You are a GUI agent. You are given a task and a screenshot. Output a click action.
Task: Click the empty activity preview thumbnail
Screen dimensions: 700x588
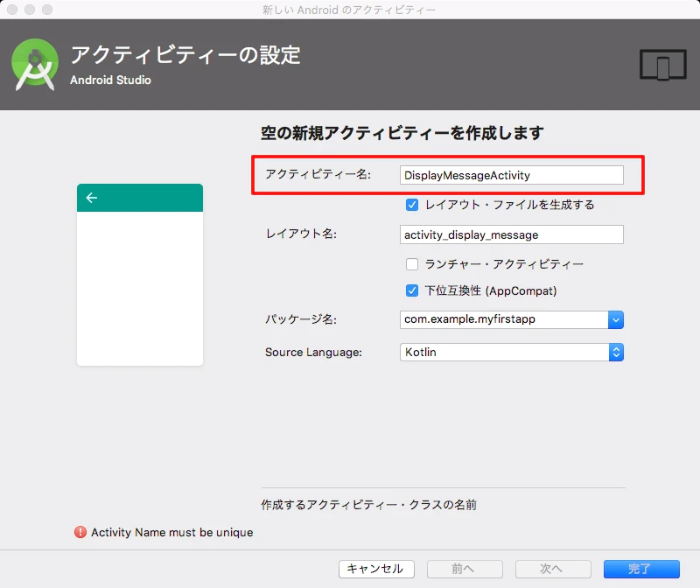140,275
